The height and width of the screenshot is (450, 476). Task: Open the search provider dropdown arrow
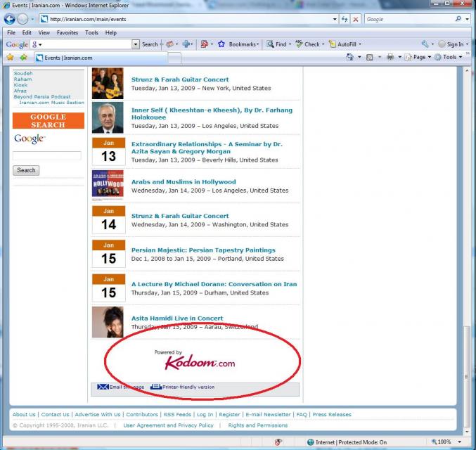pyautogui.click(x=467, y=19)
